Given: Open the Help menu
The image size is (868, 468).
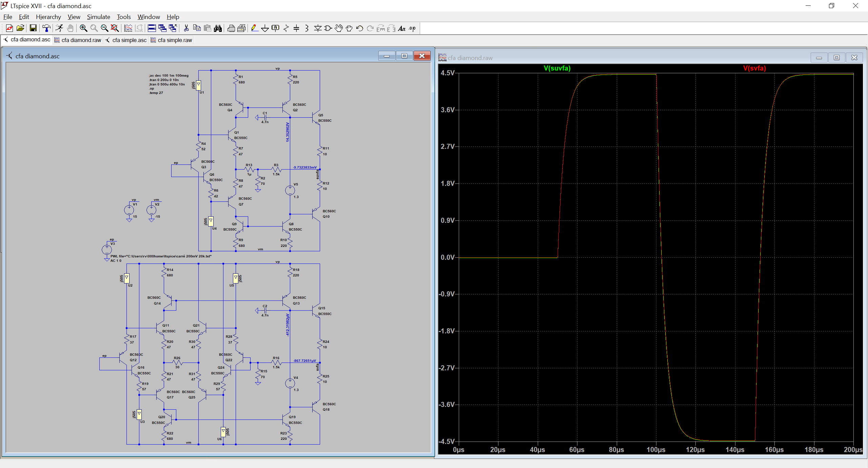Looking at the screenshot, I should (173, 17).
